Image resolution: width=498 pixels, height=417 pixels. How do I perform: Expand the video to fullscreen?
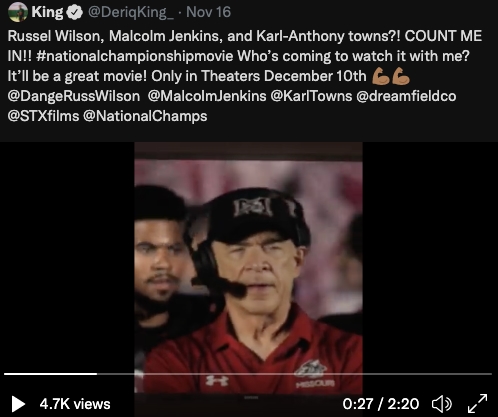click(x=477, y=404)
